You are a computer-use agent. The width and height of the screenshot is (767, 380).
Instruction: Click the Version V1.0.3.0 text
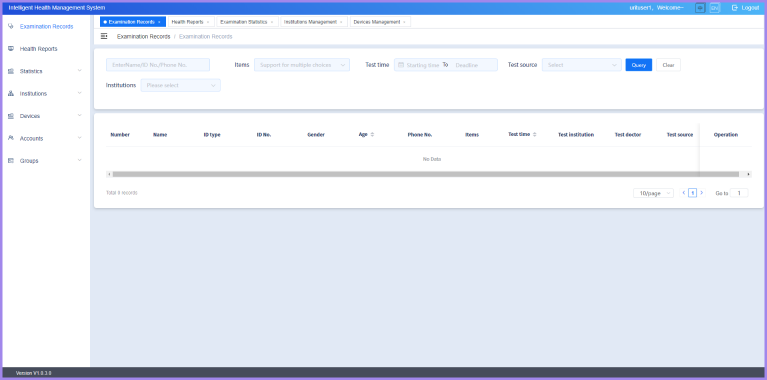tap(33, 373)
